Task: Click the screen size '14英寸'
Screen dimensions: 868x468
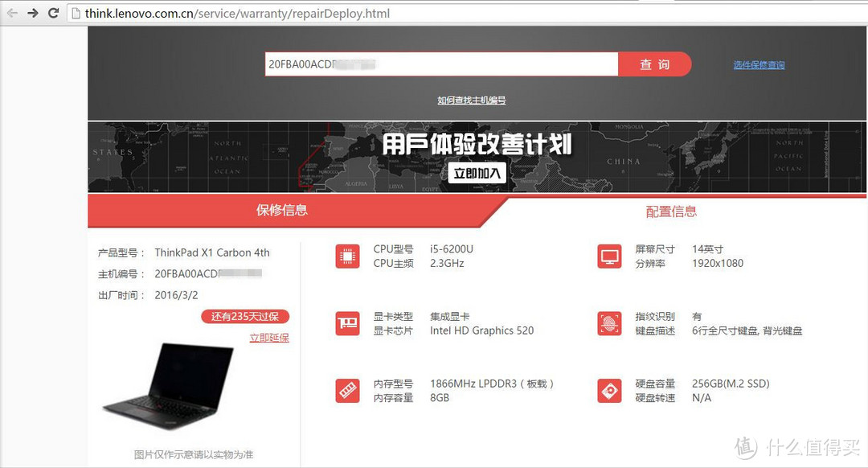Action: pos(707,249)
